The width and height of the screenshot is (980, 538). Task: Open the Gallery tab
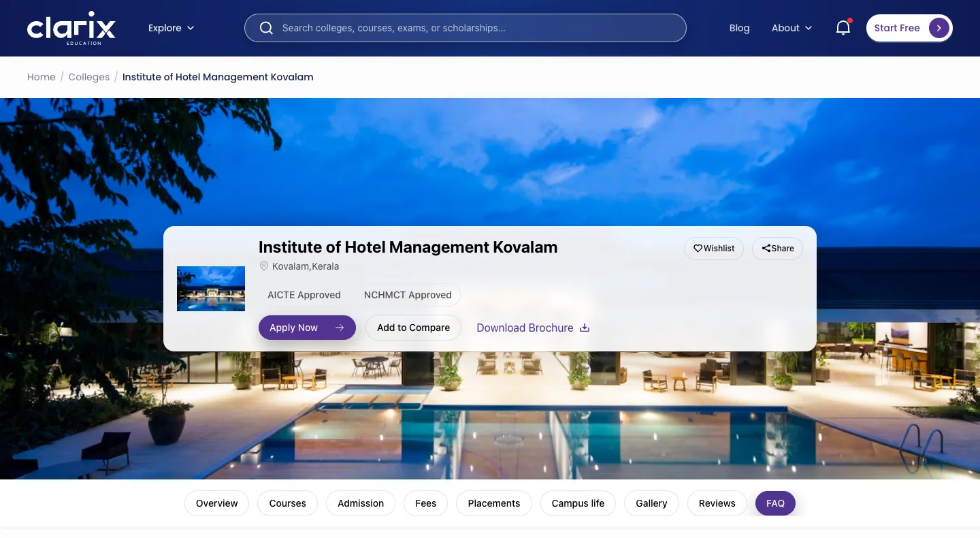[x=651, y=503]
